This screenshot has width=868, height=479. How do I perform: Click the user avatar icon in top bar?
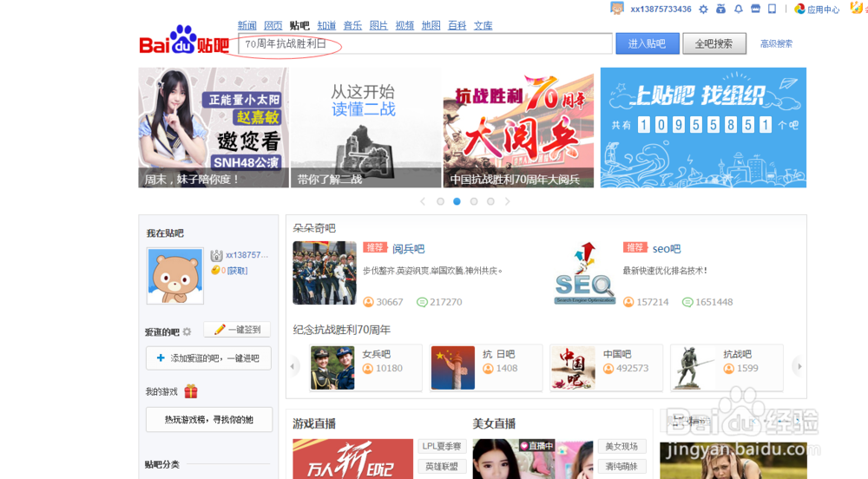pyautogui.click(x=616, y=9)
